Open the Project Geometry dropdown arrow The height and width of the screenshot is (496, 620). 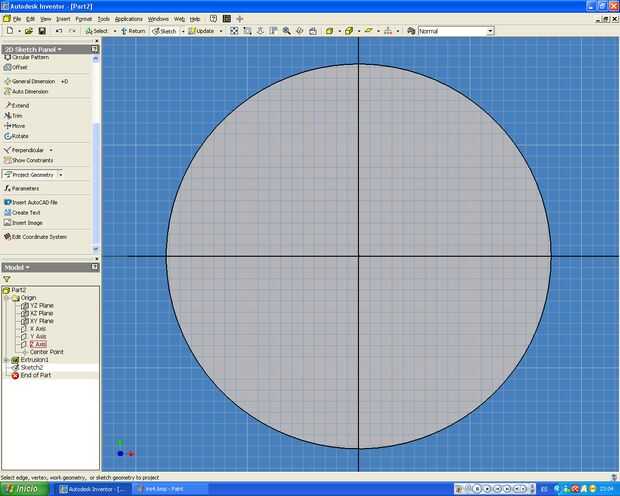(61, 174)
